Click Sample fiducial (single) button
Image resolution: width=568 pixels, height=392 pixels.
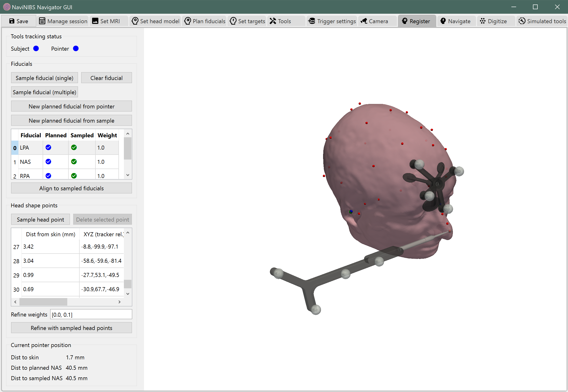45,78
